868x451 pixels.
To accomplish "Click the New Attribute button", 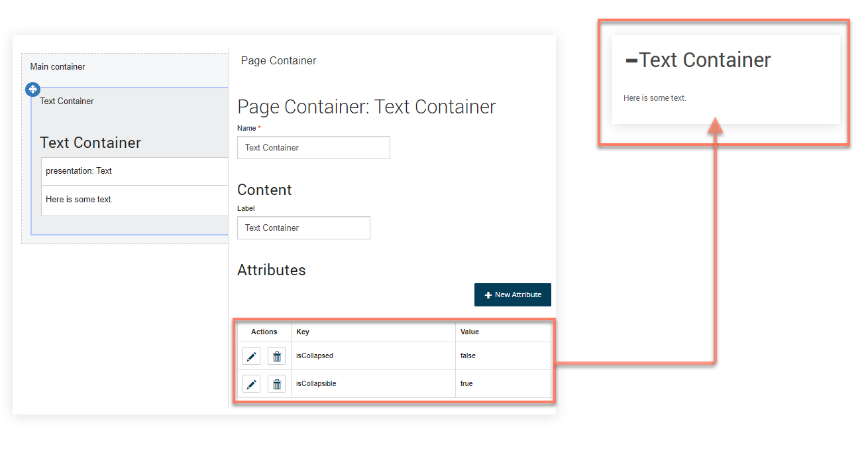I will pos(512,295).
